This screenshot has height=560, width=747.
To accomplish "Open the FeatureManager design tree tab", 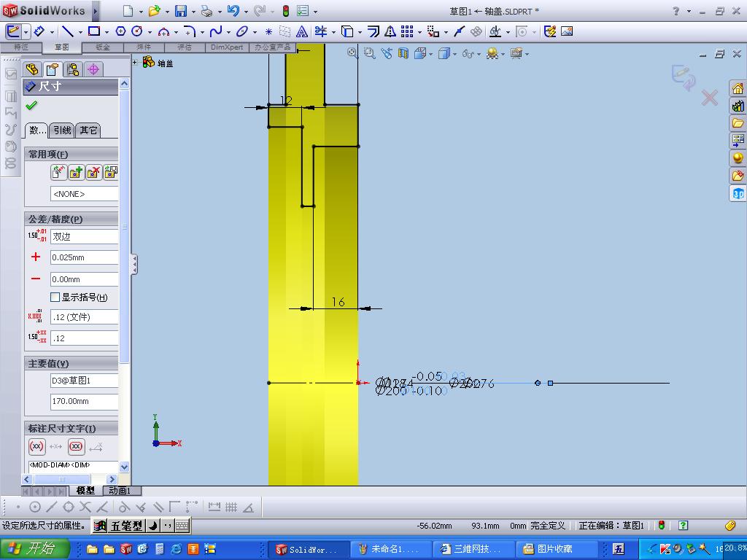I will click(32, 69).
